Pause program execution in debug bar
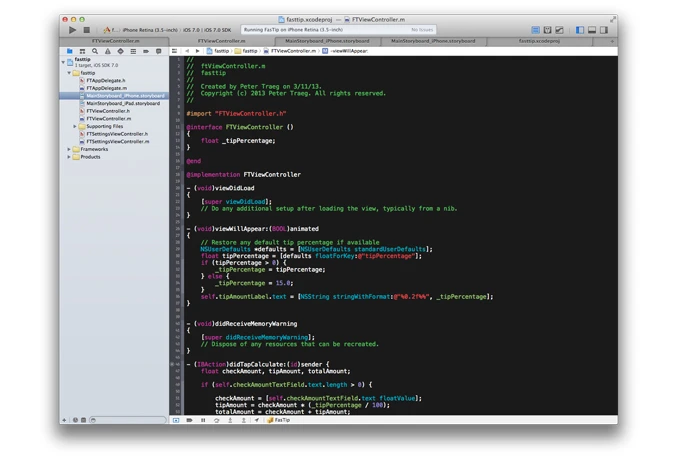678x458 pixels. click(203, 420)
